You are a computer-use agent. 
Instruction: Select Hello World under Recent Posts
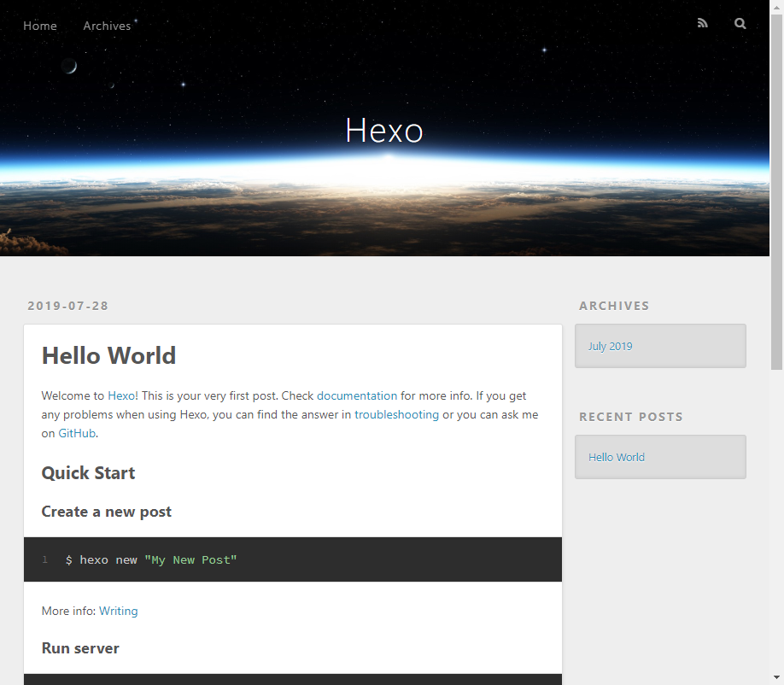[616, 457]
